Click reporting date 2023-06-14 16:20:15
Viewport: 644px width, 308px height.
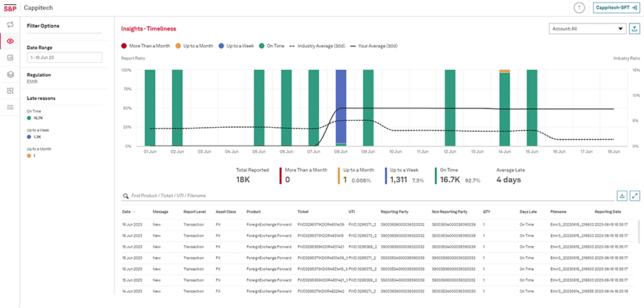pos(611,291)
